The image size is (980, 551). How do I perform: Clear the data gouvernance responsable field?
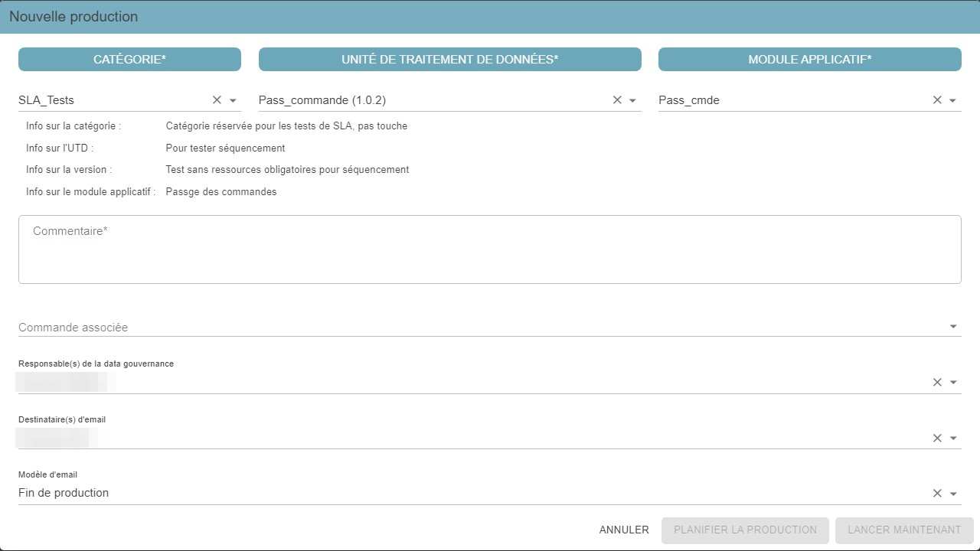click(x=937, y=382)
